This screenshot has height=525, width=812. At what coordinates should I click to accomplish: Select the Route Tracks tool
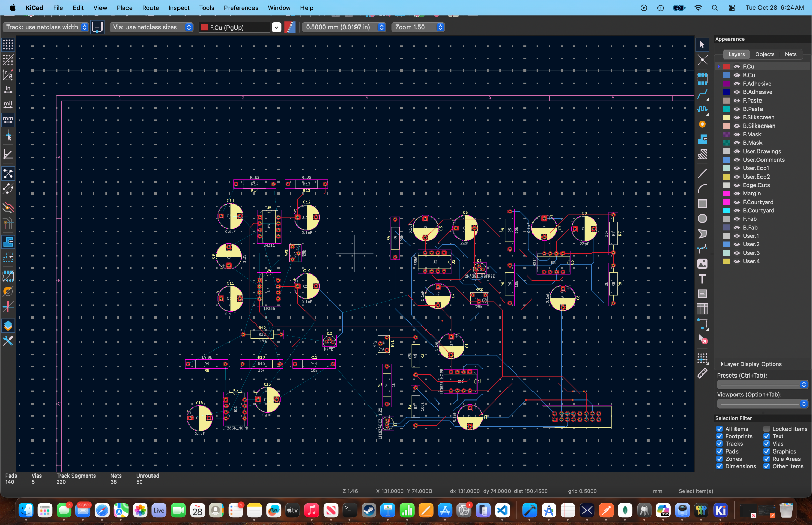coord(702,94)
